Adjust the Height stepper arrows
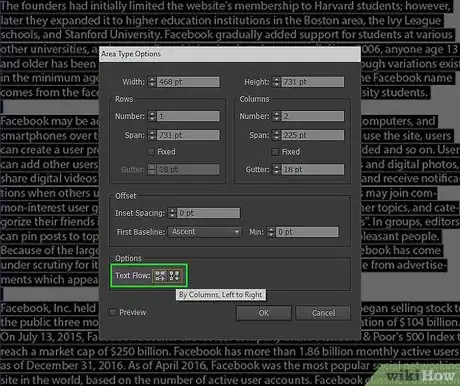 [276, 82]
